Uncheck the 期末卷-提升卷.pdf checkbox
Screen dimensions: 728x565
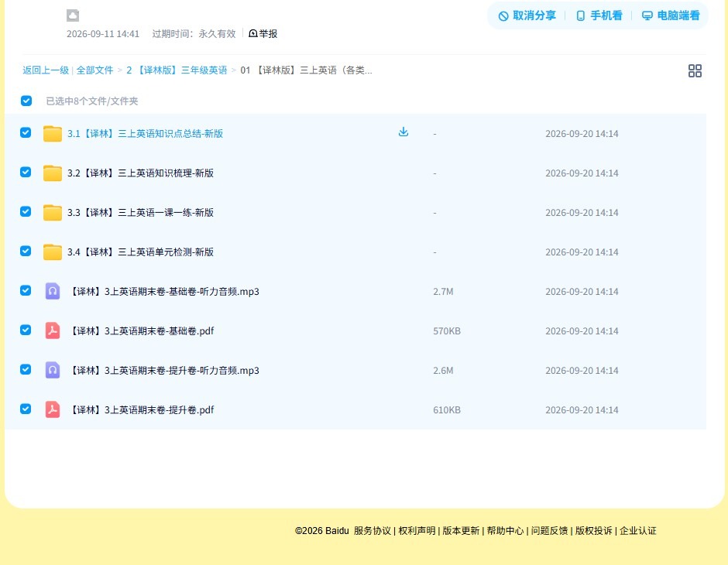tap(26, 409)
